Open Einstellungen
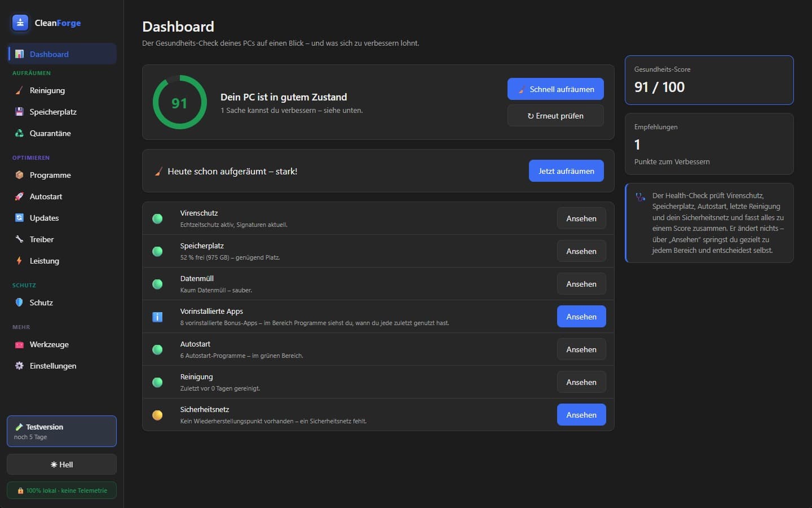This screenshot has height=508, width=812. (x=61, y=366)
